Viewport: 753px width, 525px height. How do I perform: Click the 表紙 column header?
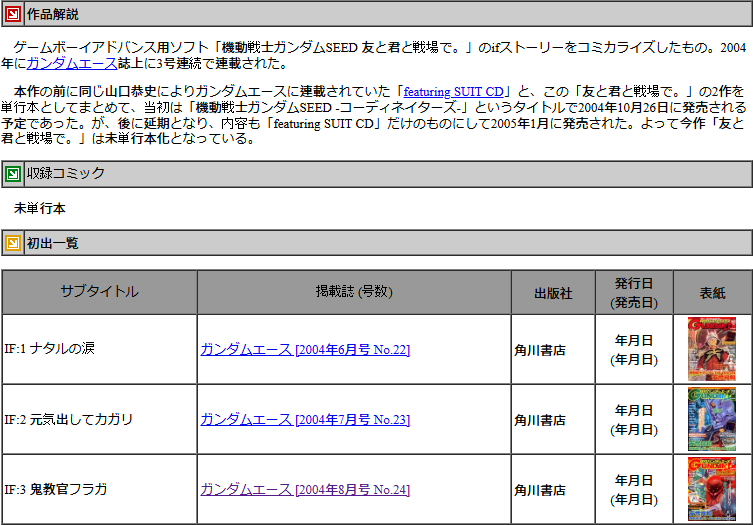click(712, 292)
